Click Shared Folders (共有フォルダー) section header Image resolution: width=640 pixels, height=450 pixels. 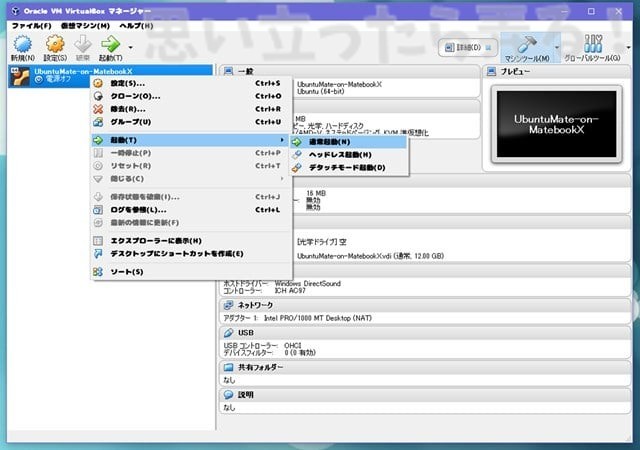(425, 367)
